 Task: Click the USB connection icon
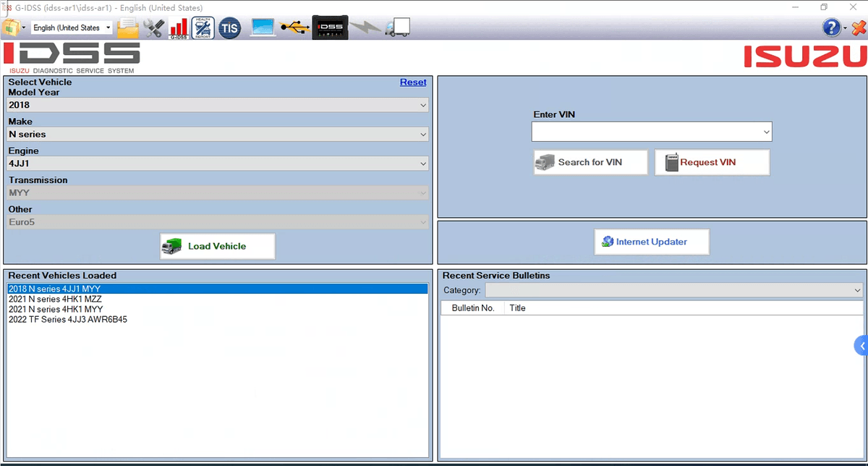294,27
